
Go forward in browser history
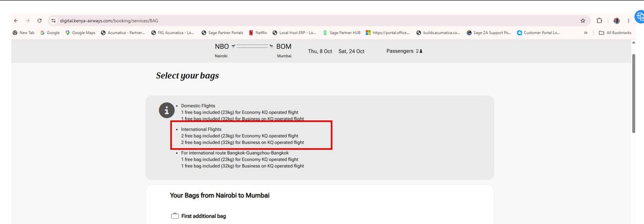(27, 20)
